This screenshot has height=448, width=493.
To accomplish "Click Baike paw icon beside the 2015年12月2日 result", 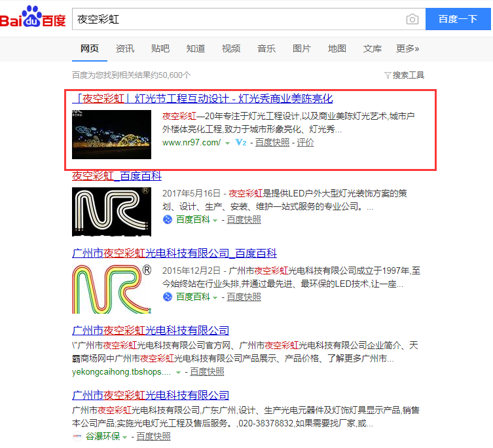I will point(168,297).
